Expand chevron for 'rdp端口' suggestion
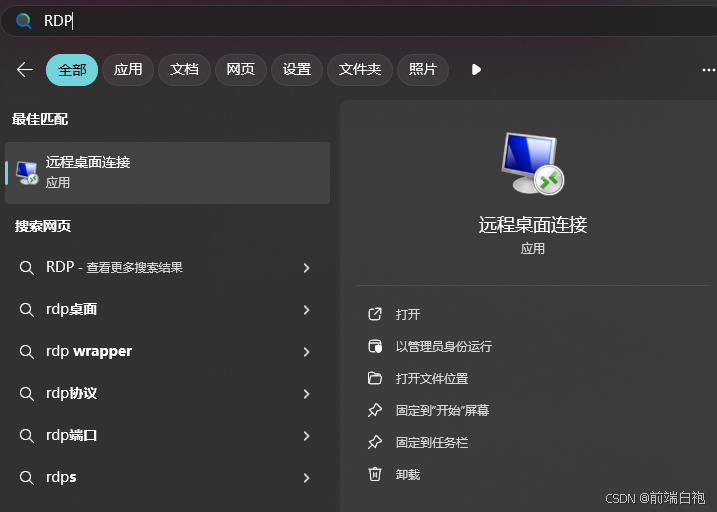 coord(306,436)
